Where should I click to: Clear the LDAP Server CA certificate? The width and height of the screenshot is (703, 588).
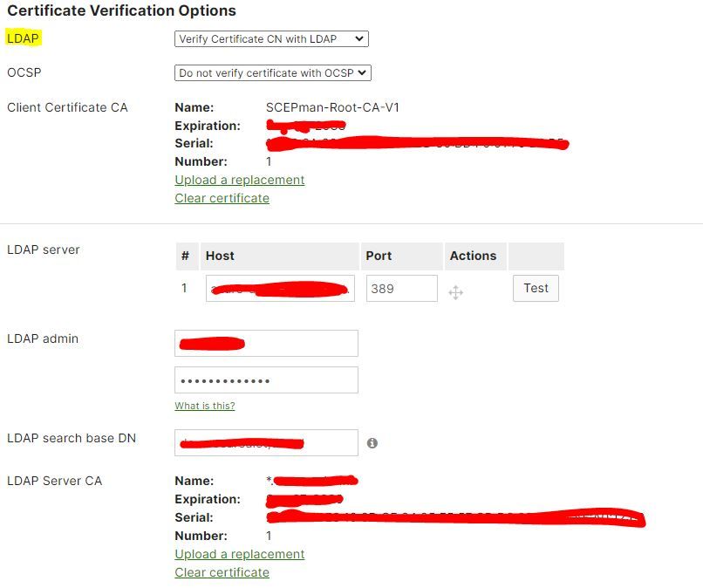tap(222, 572)
